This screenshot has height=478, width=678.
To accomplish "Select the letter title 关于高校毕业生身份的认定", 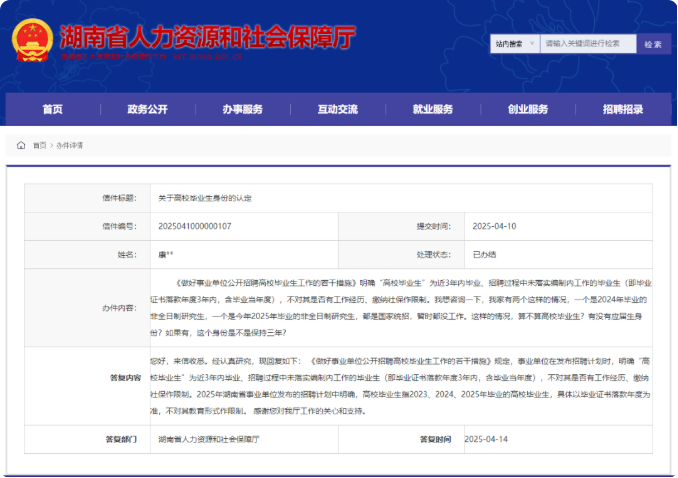I will pos(205,198).
